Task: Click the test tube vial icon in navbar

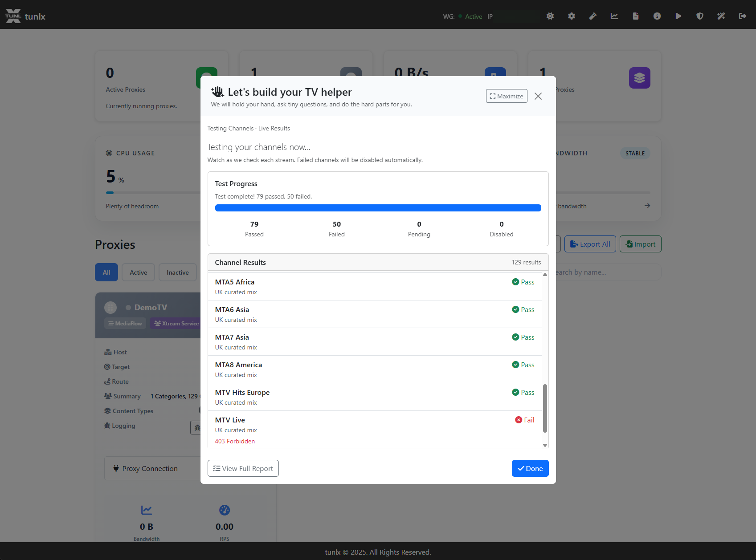Action: (x=593, y=16)
